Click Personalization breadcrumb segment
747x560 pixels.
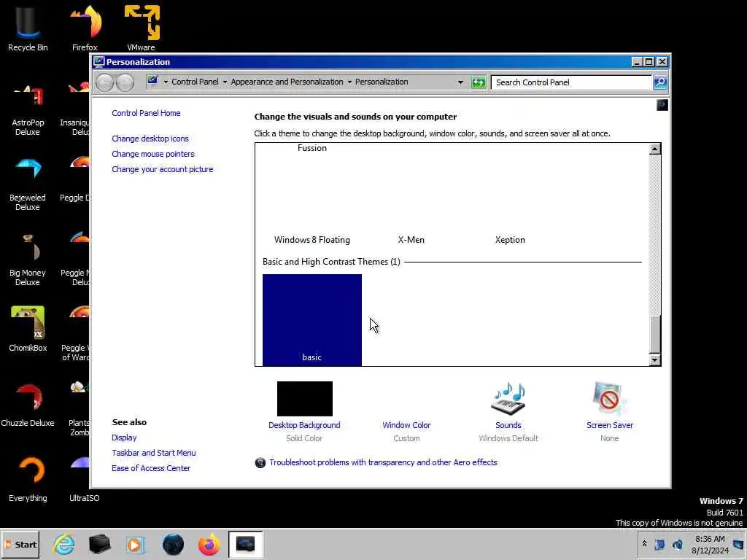point(382,82)
